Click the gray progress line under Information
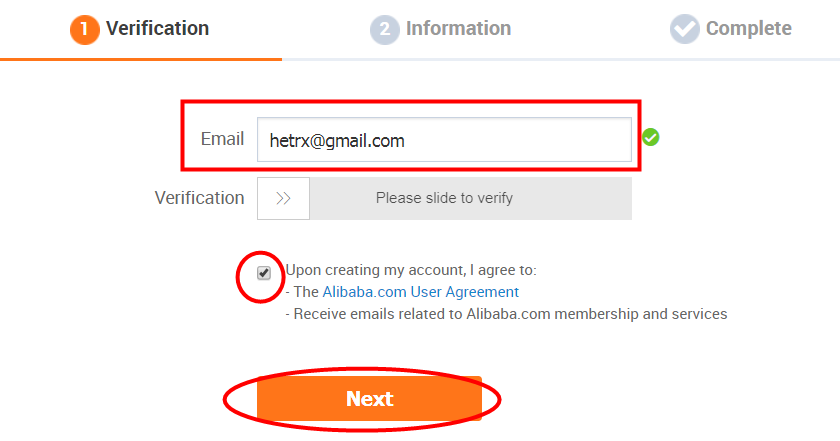Screen dimensions: 840x441 (x=561, y=59)
